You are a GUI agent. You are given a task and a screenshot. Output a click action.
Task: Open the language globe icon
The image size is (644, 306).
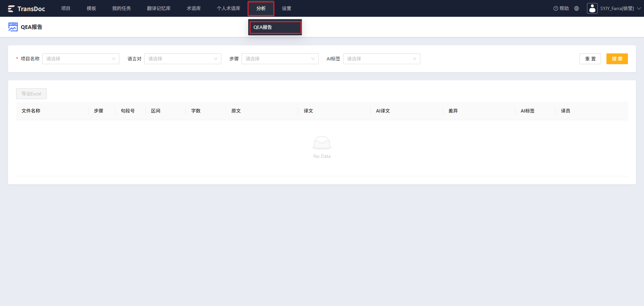[x=577, y=8]
